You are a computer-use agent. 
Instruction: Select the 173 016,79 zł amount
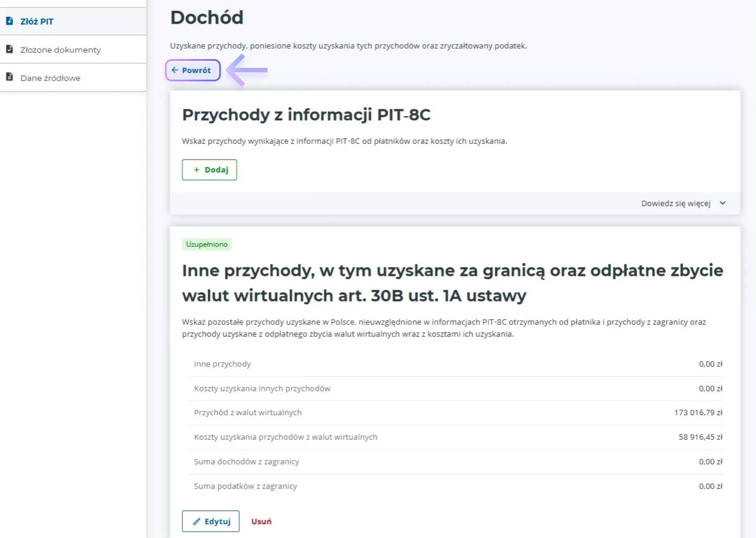pyautogui.click(x=698, y=412)
